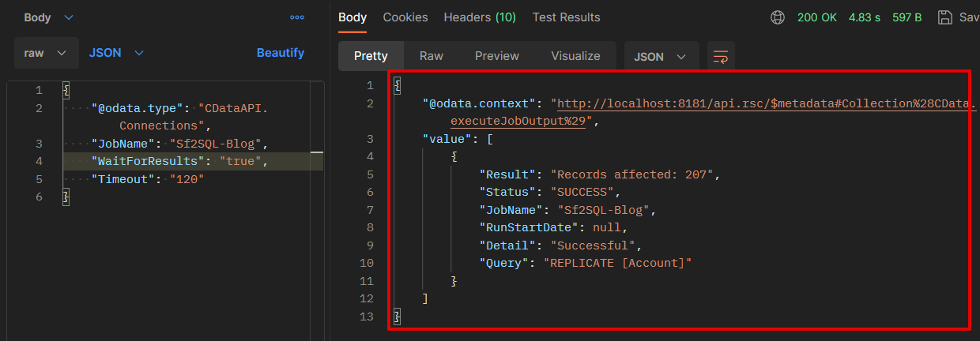
Task: Open the request JSON language dropdown
Action: point(116,53)
